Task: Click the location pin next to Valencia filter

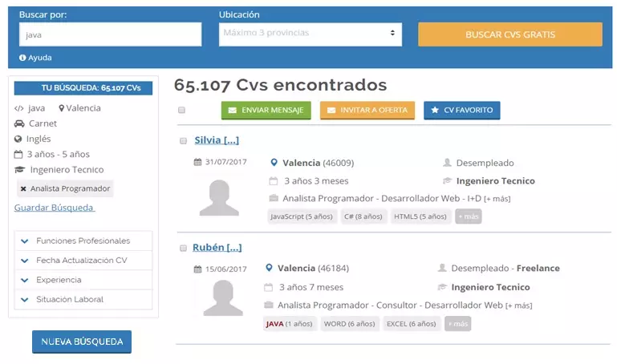Action: [x=62, y=108]
